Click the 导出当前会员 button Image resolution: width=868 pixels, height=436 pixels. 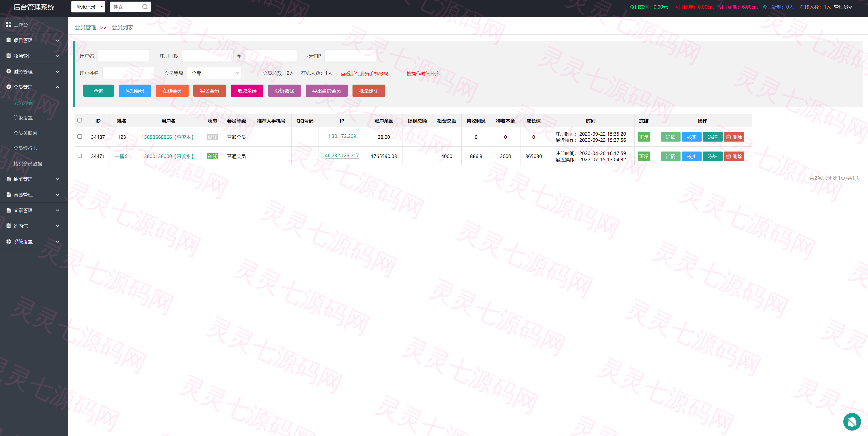click(326, 90)
